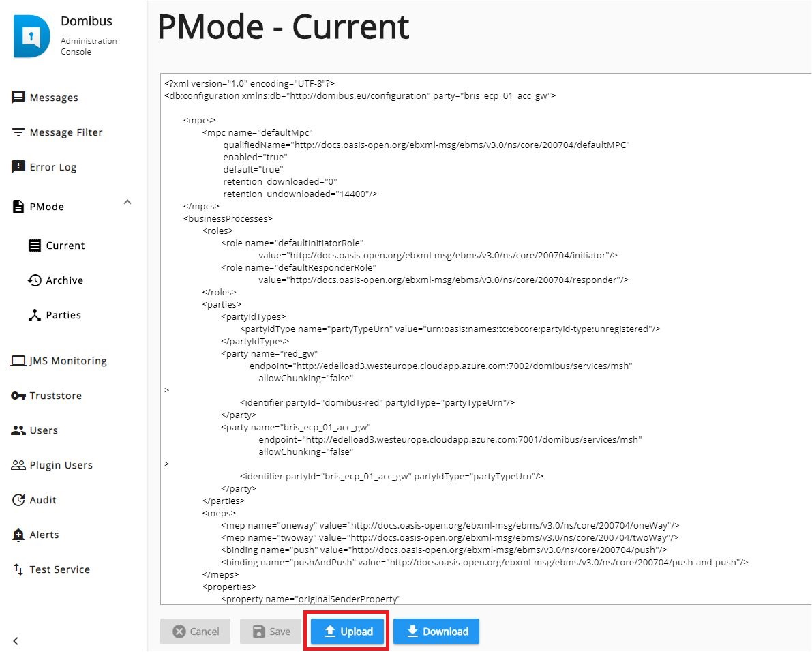812x652 pixels.
Task: Open Messages page
Action: click(x=54, y=98)
